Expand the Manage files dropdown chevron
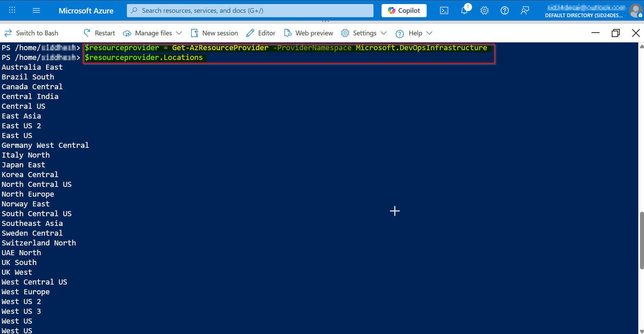The height and width of the screenshot is (334, 644). coord(179,33)
